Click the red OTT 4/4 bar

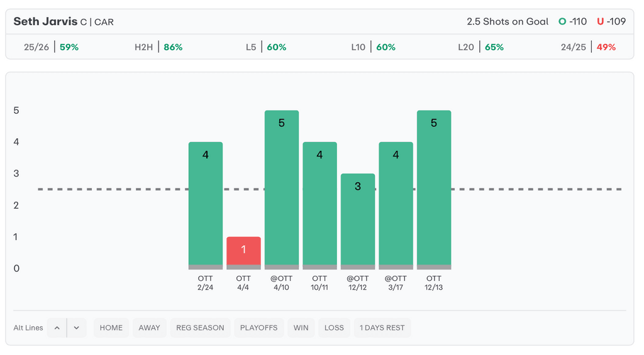pos(243,253)
